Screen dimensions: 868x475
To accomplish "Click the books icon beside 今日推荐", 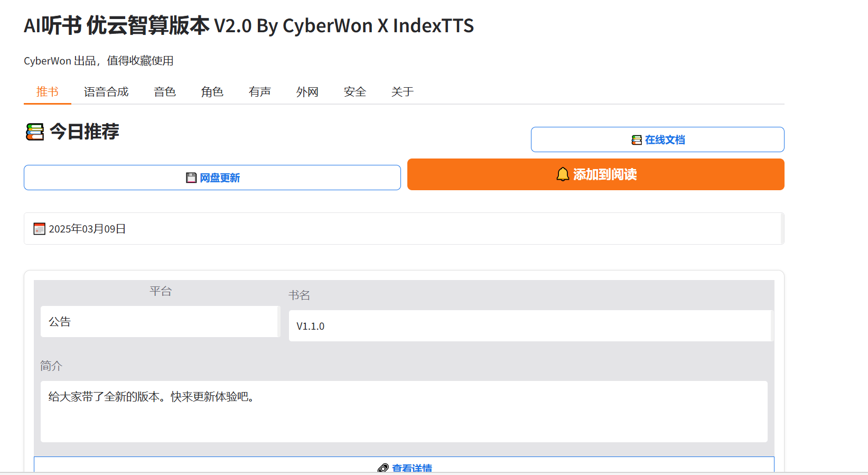I will [35, 132].
